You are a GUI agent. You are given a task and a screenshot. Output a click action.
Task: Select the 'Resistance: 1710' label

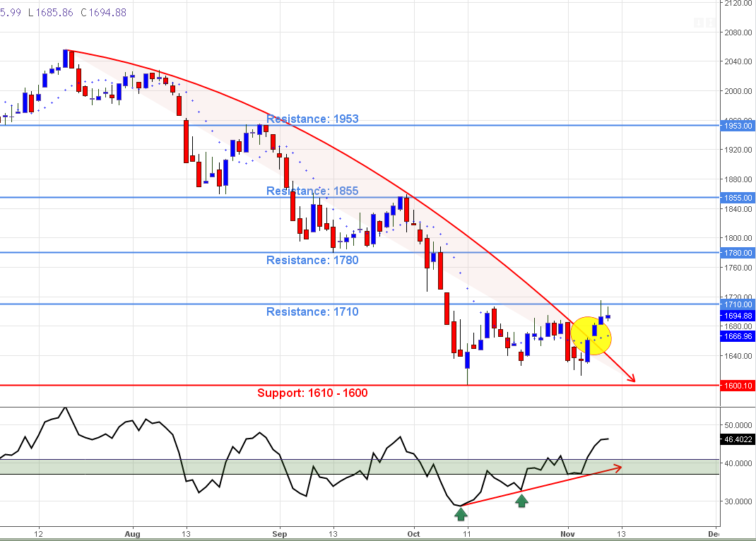[312, 311]
